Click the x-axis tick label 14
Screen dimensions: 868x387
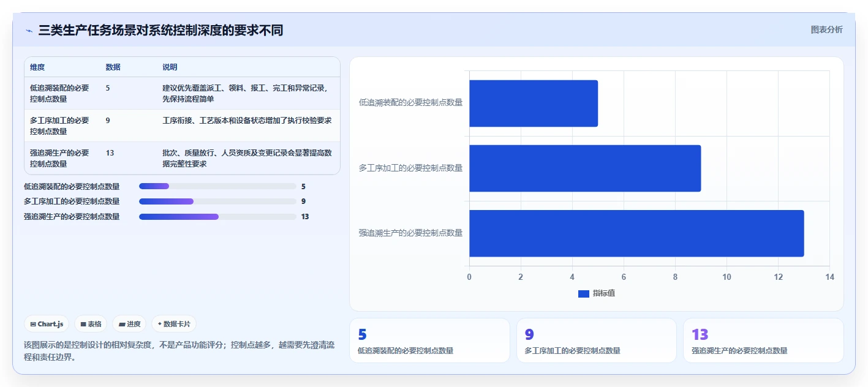829,277
